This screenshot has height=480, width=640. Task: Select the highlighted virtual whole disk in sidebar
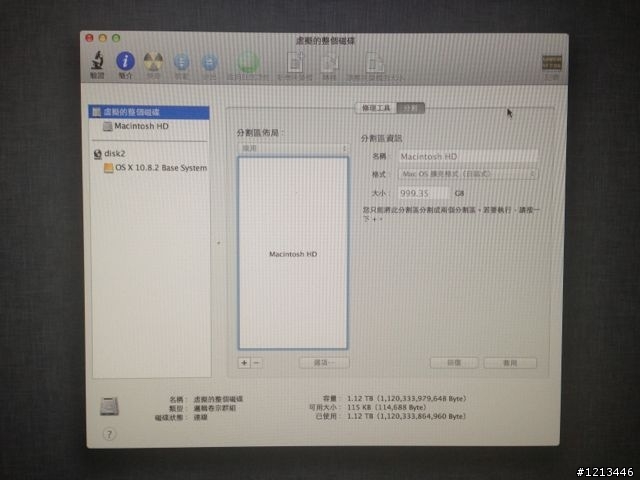tap(149, 112)
